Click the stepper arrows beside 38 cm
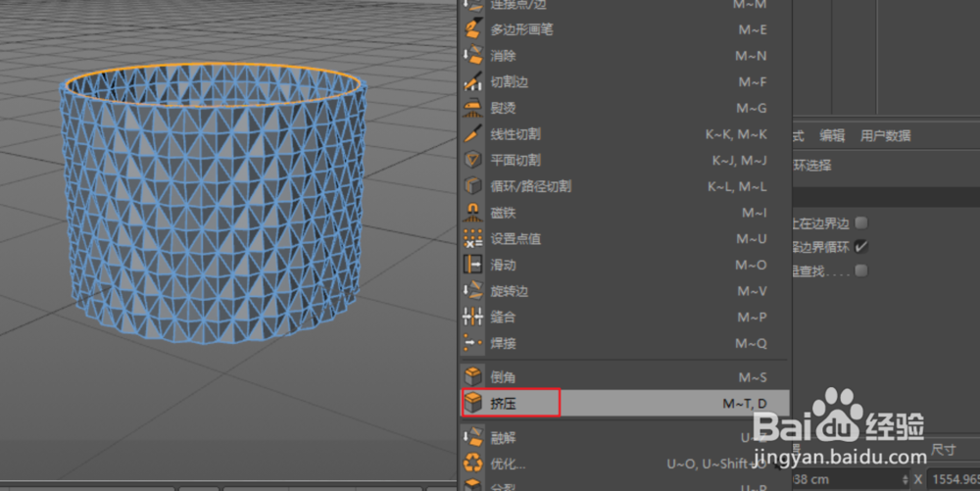Viewport: 980px width, 491px height. [x=905, y=479]
